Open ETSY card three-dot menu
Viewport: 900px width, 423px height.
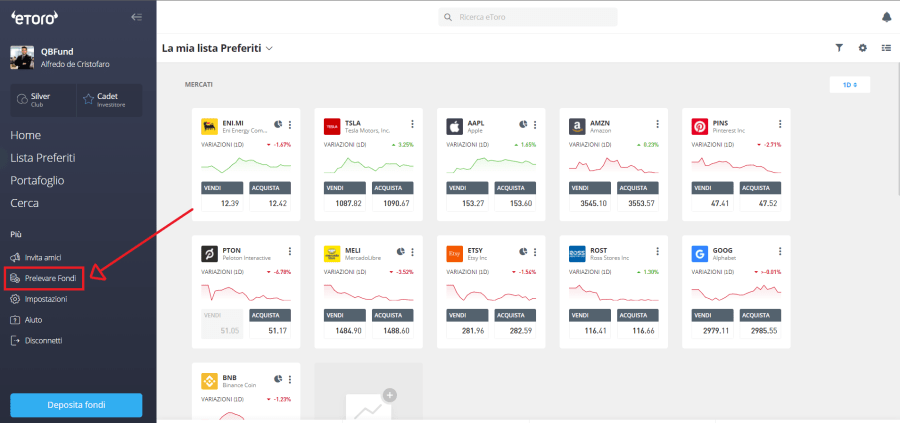[x=535, y=252]
